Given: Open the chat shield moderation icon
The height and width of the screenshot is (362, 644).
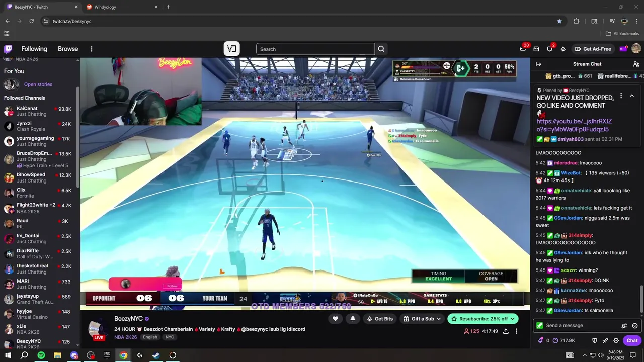Looking at the screenshot, I should (594, 340).
